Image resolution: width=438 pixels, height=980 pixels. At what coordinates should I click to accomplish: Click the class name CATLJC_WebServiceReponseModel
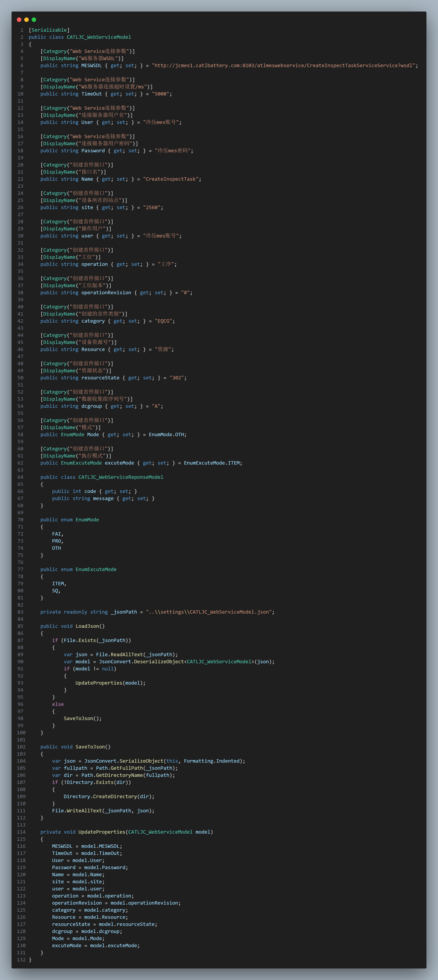pos(121,477)
